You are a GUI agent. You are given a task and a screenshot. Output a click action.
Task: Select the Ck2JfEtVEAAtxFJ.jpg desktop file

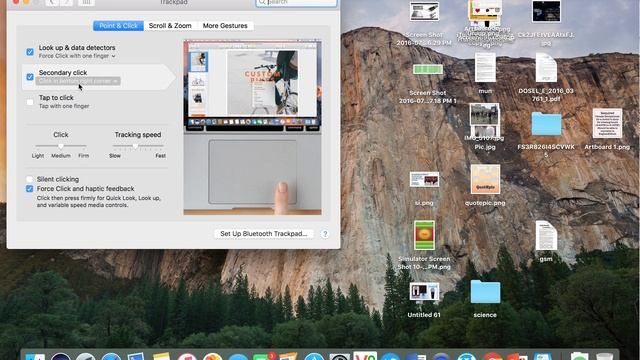546,24
